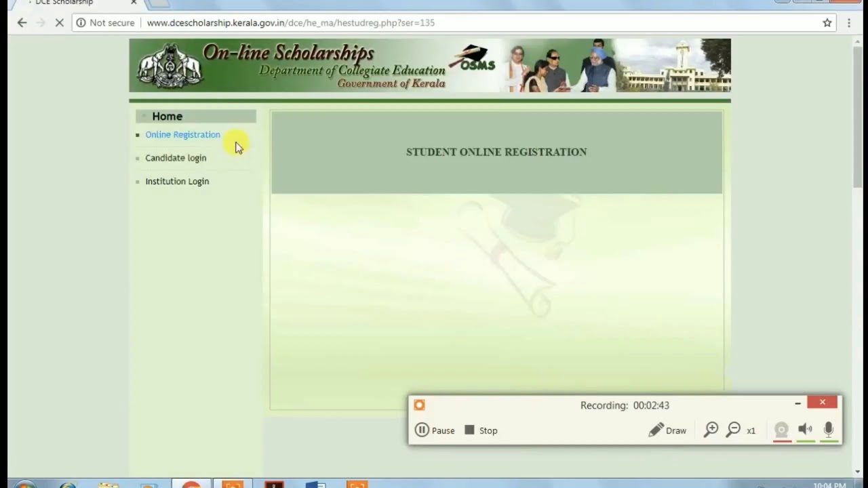
Task: Activate the Draw pencil tool
Action: click(667, 430)
